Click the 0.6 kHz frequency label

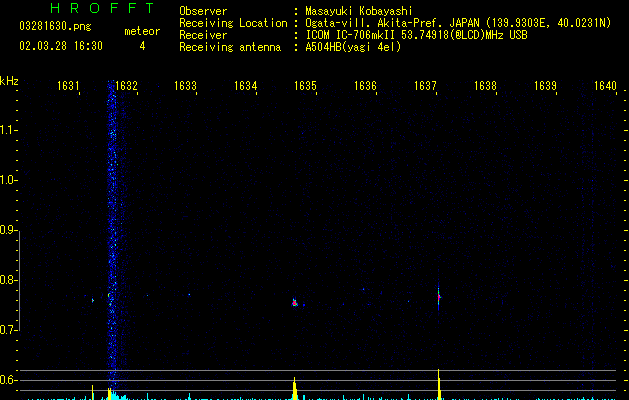pyautogui.click(x=8, y=380)
